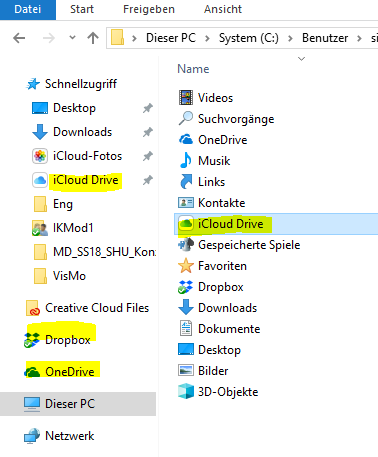Click the 3D-Objekte cube icon
The width and height of the screenshot is (378, 457).
click(x=186, y=391)
